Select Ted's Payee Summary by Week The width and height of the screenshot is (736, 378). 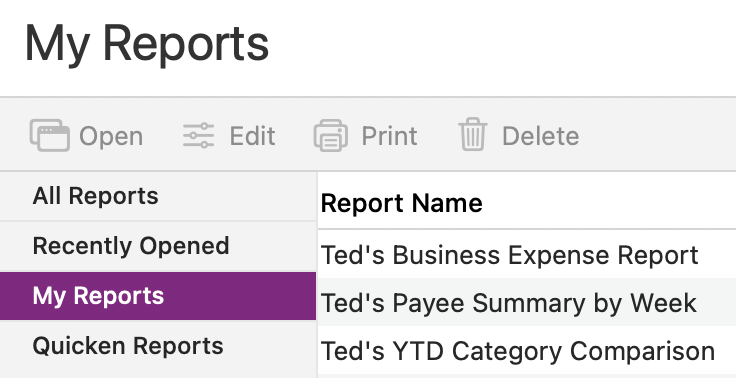tap(527, 302)
